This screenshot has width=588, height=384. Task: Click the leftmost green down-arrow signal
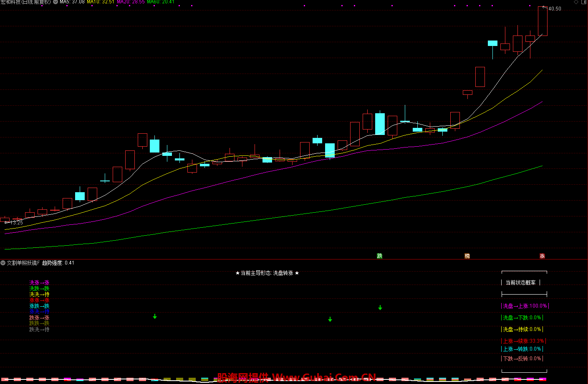155,317
